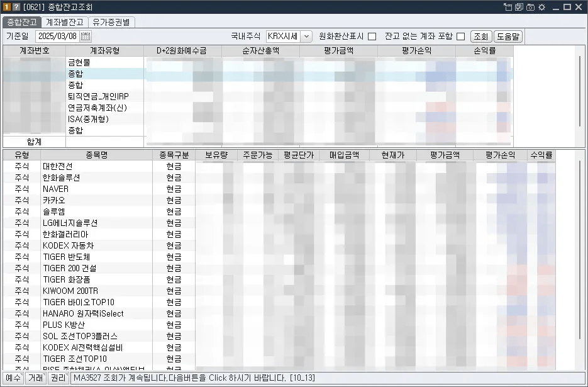
Task: Click the 종목구분 column header
Action: (x=174, y=155)
